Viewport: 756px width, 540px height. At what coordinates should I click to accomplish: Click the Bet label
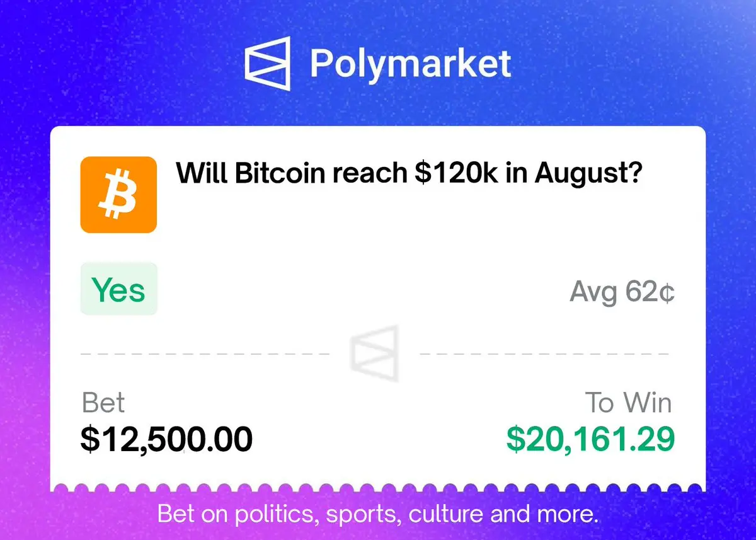click(103, 403)
